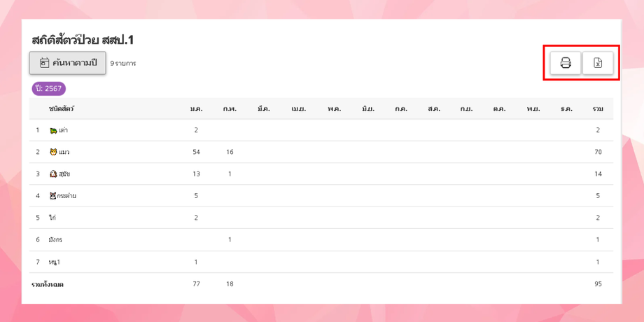Click the รวม column header
644x322 pixels.
click(x=598, y=108)
